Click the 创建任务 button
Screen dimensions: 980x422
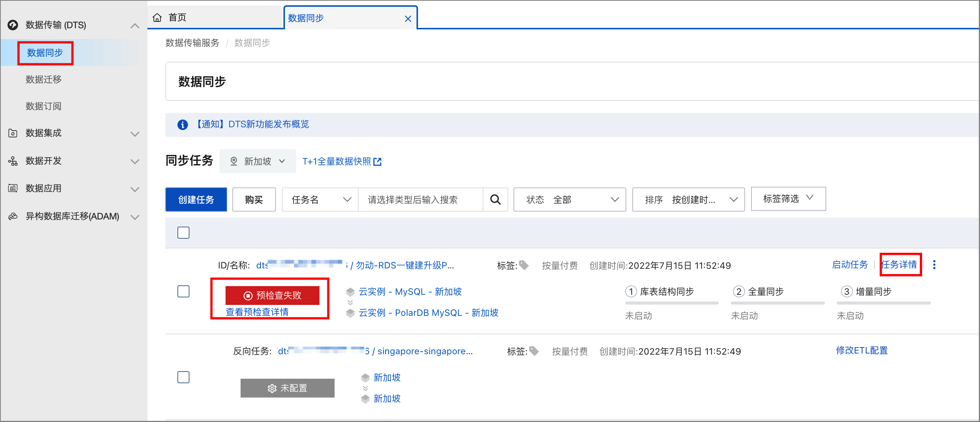click(x=196, y=199)
